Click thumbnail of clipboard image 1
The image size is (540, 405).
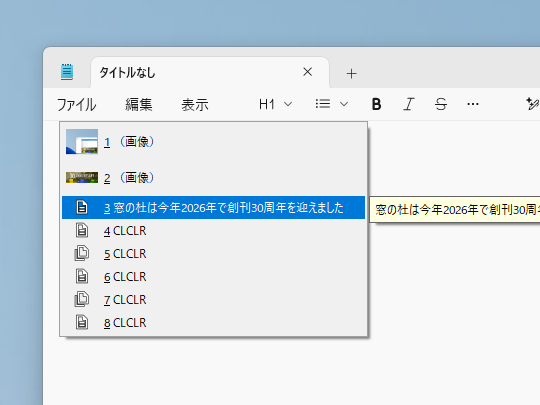82,142
